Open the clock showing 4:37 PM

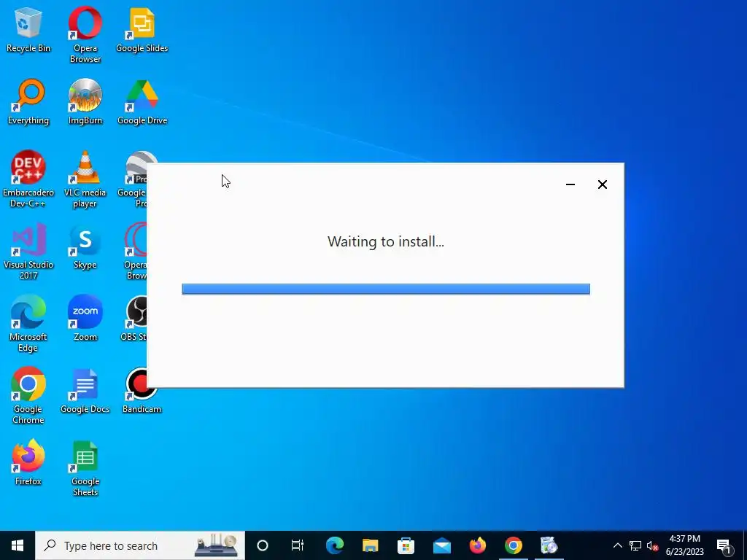[x=684, y=545]
